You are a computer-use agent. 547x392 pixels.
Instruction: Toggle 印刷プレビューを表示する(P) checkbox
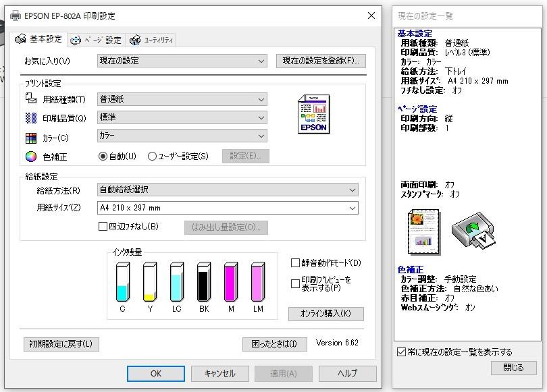coord(295,283)
